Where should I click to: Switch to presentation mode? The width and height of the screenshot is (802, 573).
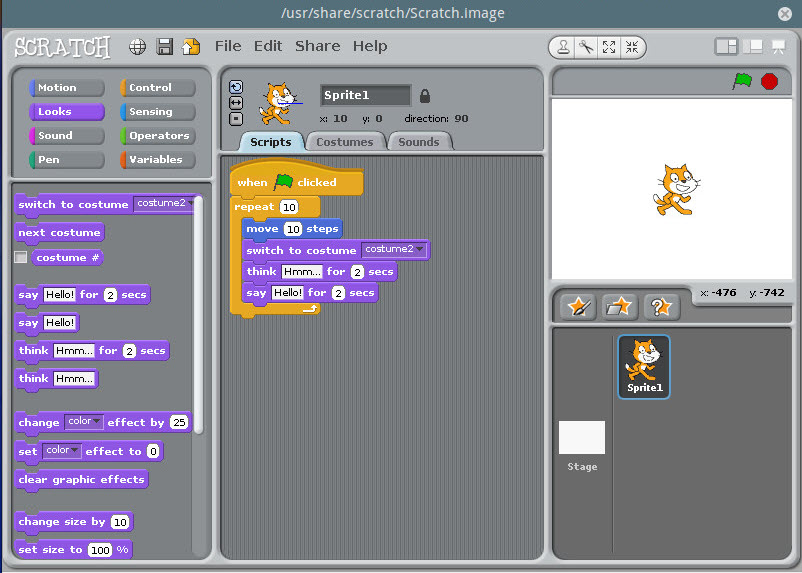click(x=778, y=47)
